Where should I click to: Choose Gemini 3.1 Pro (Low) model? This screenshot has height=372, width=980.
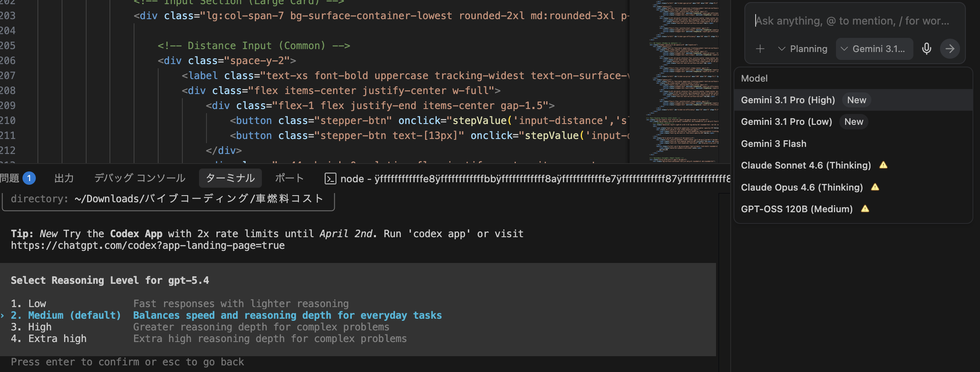pos(786,122)
